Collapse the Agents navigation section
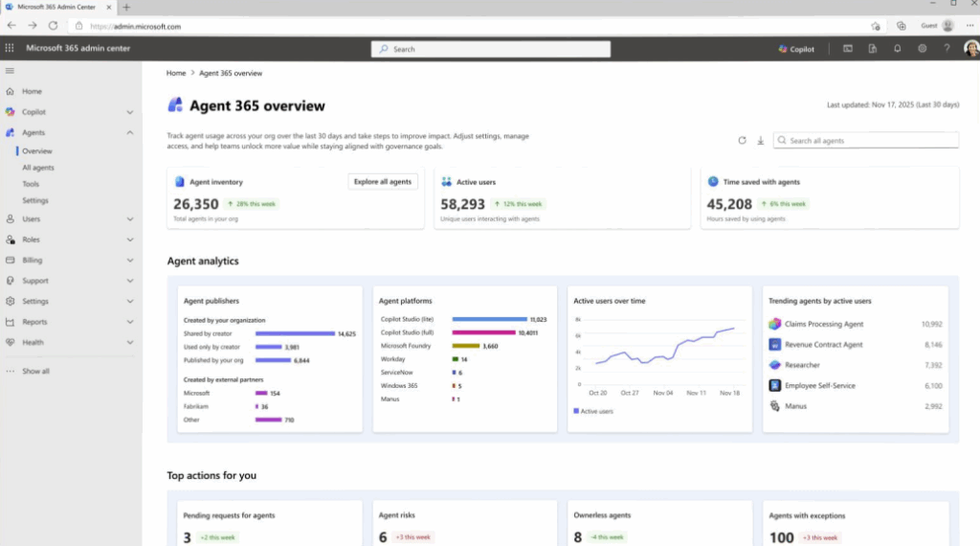The height and width of the screenshot is (546, 980). [x=130, y=133]
